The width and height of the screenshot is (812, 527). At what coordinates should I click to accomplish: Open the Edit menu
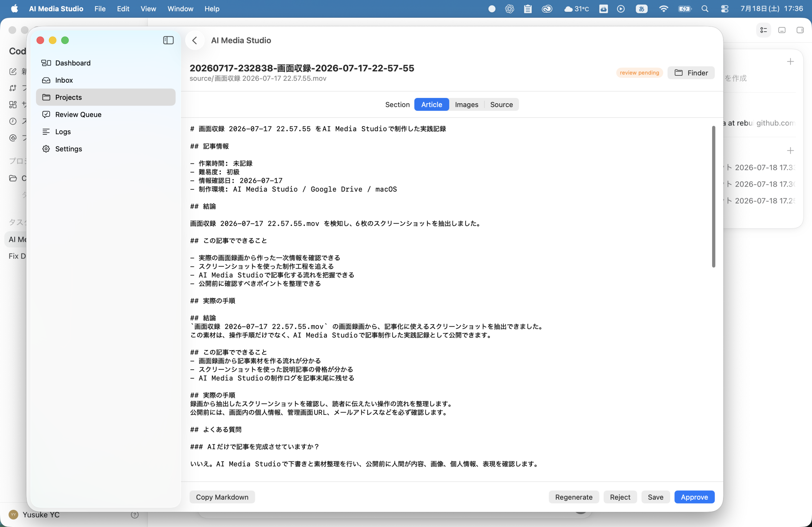click(x=123, y=9)
